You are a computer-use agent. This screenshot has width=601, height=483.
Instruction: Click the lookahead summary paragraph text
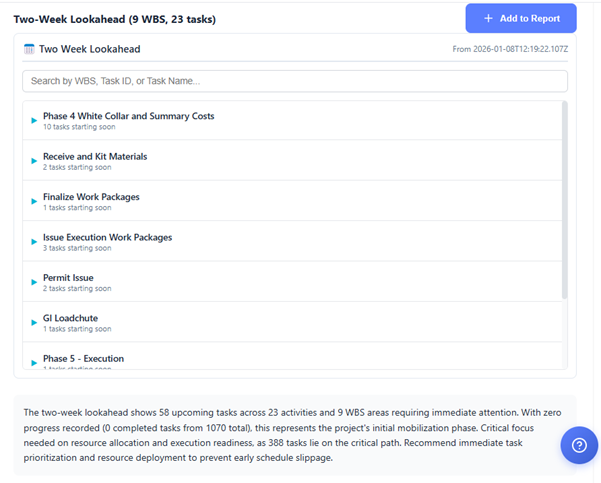click(x=290, y=434)
